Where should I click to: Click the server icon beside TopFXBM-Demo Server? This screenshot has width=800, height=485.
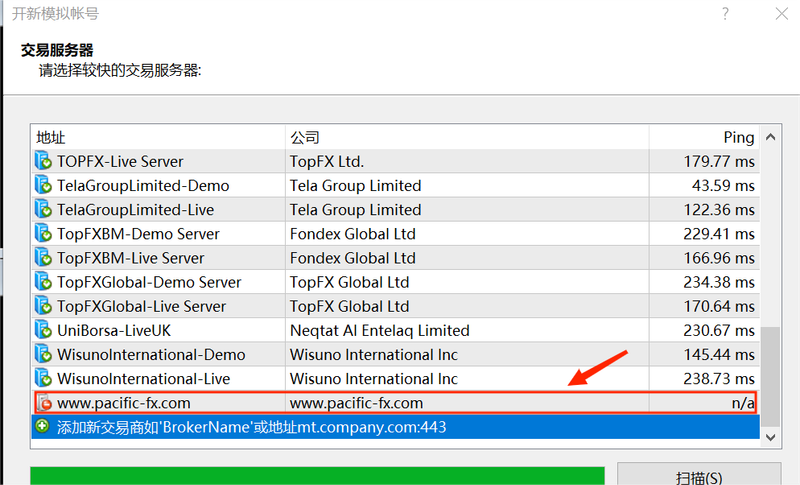[43, 234]
